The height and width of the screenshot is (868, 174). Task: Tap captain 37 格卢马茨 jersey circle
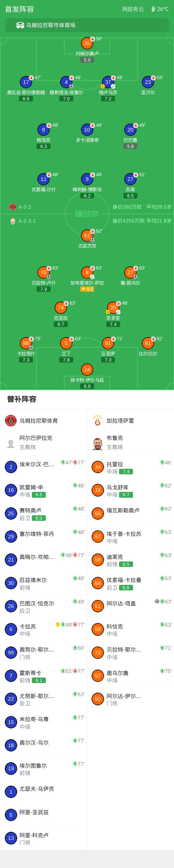pos(108,82)
